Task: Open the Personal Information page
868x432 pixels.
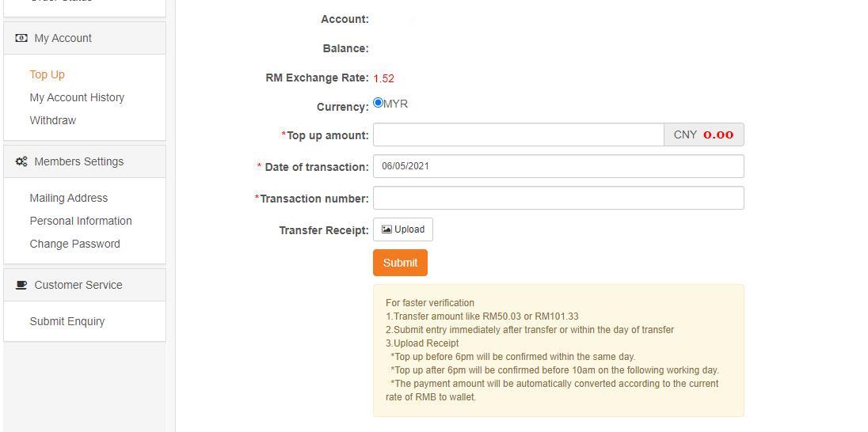Action: [81, 221]
